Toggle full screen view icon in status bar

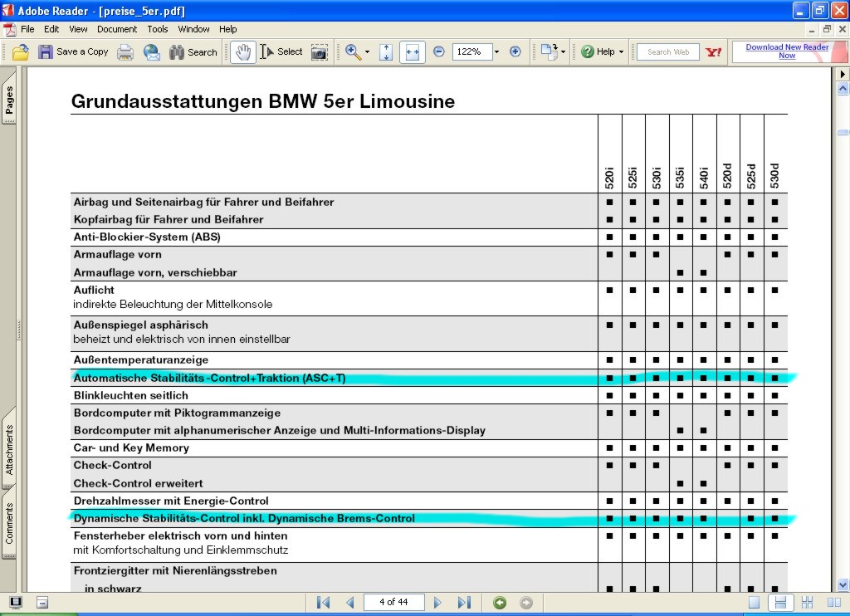(x=16, y=603)
